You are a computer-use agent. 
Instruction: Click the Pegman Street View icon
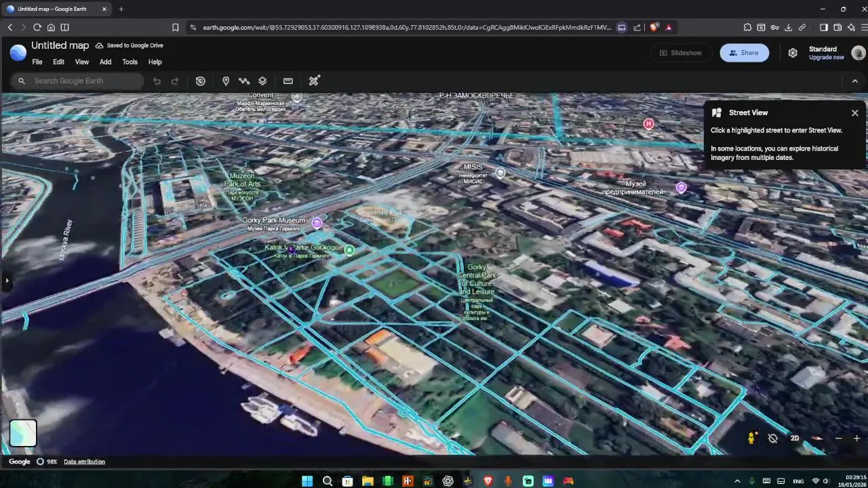coord(751,439)
